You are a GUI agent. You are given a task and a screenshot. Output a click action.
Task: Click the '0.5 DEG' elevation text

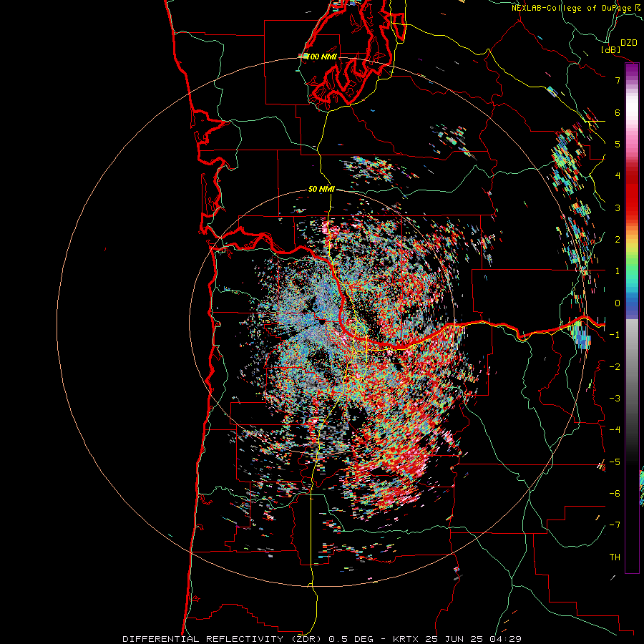[x=351, y=639]
